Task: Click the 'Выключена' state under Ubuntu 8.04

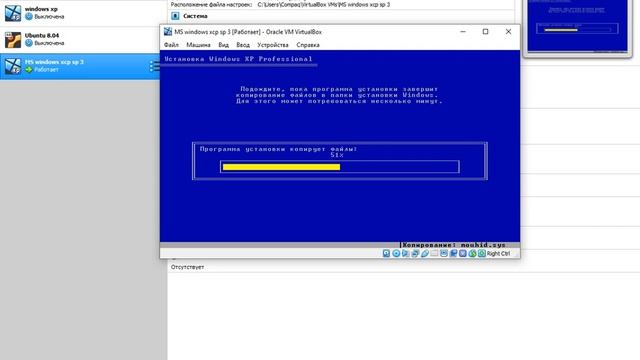Action: [49, 43]
